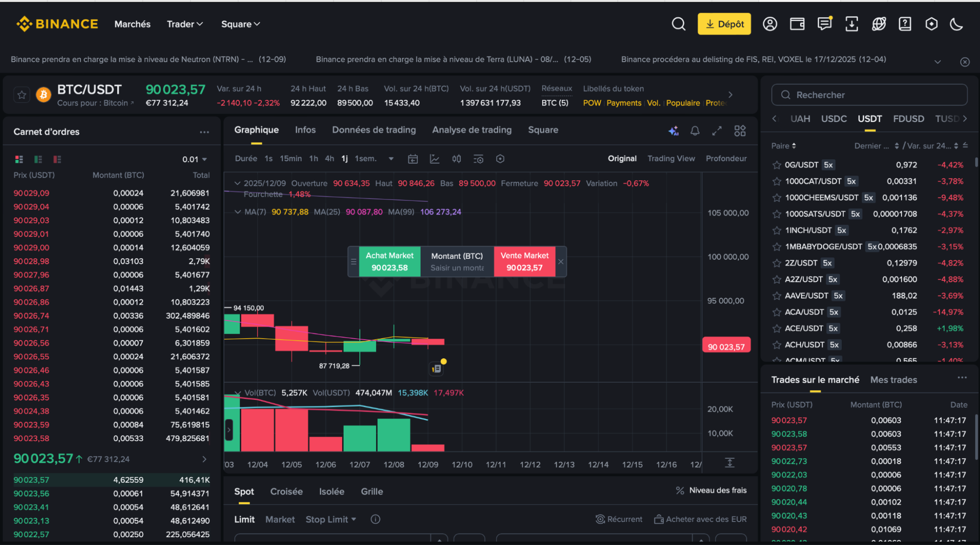Select the Vente Market 90023,57 button

pyautogui.click(x=524, y=261)
